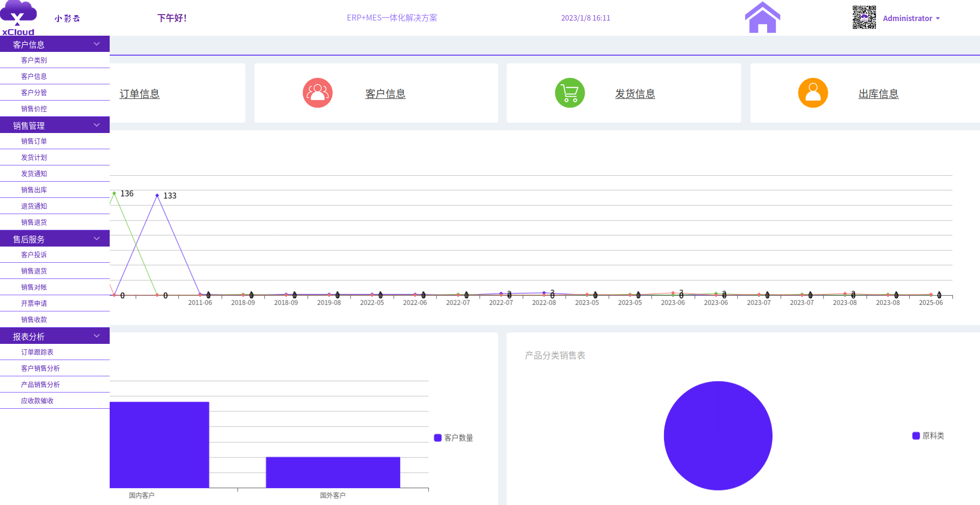Viewport: 980px width, 505px height.
Task: Click the 客户信息 card link
Action: click(385, 94)
